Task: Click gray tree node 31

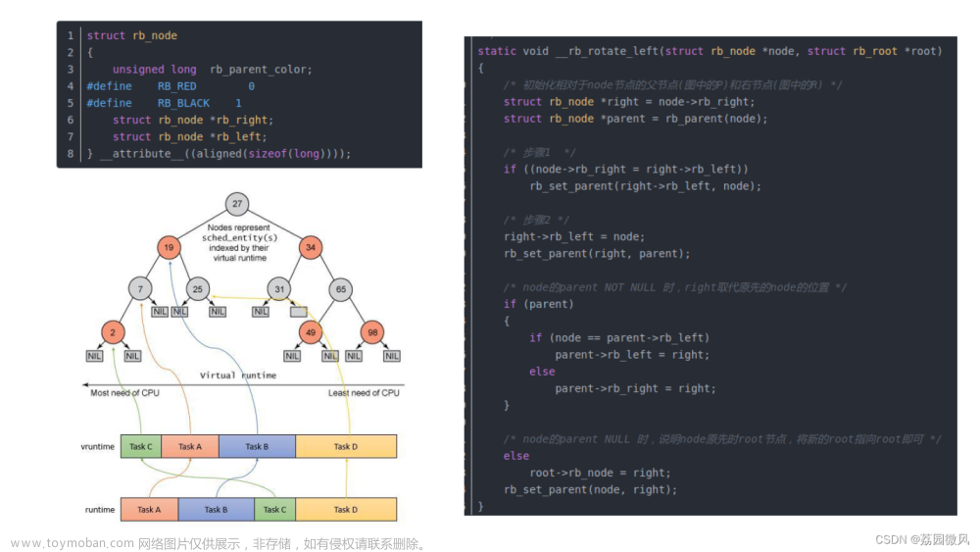Action: coord(278,289)
